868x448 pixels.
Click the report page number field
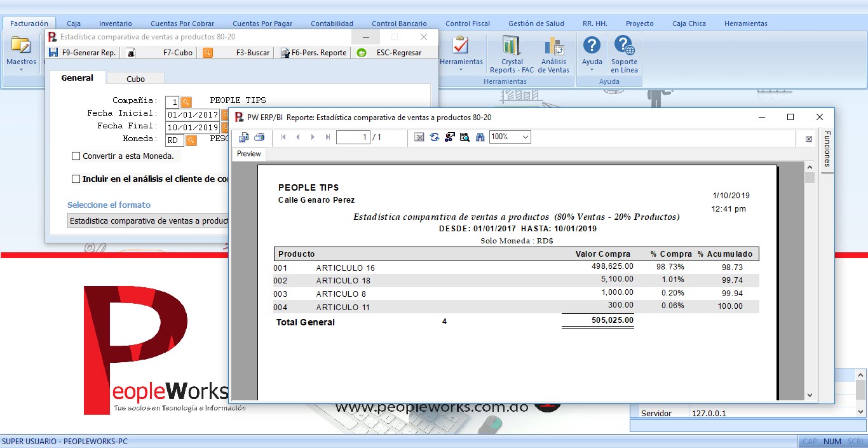(x=353, y=137)
